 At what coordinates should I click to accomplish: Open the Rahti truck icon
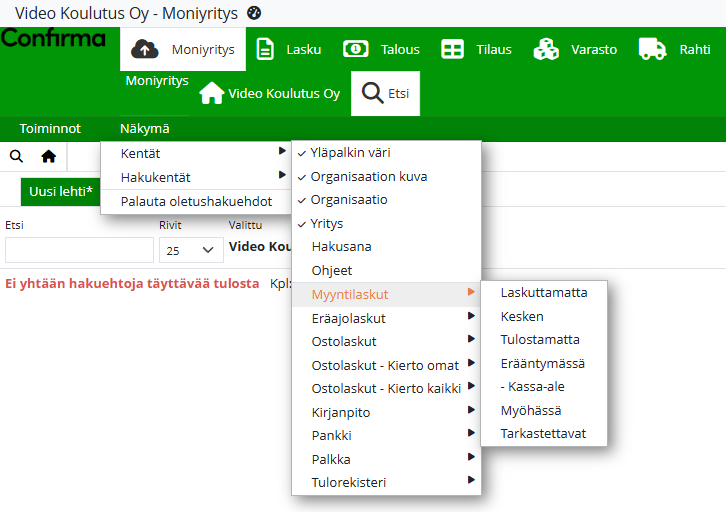coord(652,49)
